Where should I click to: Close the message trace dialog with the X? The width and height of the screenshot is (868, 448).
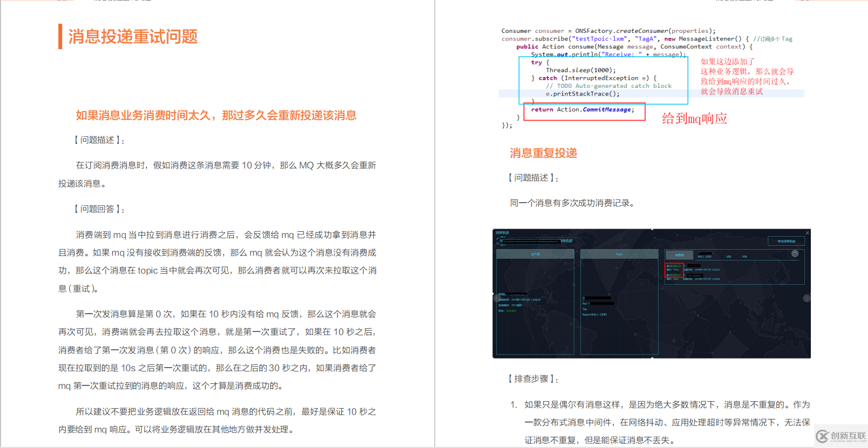pos(807,233)
